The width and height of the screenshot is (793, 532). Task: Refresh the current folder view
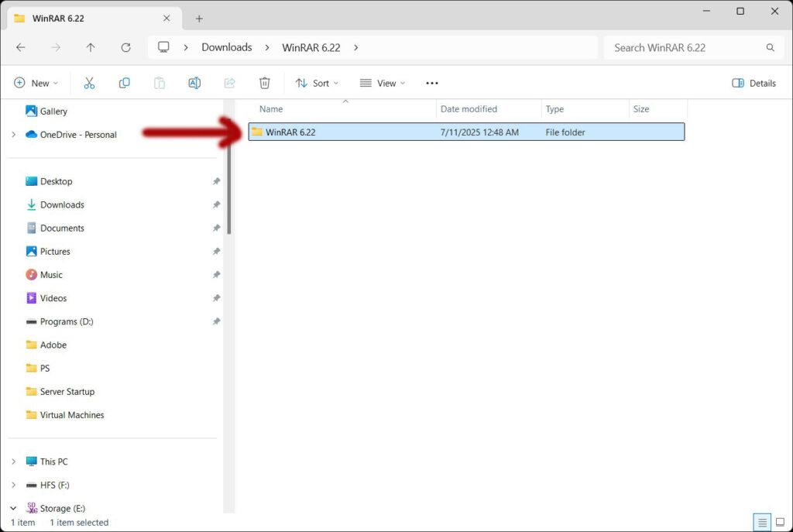125,47
